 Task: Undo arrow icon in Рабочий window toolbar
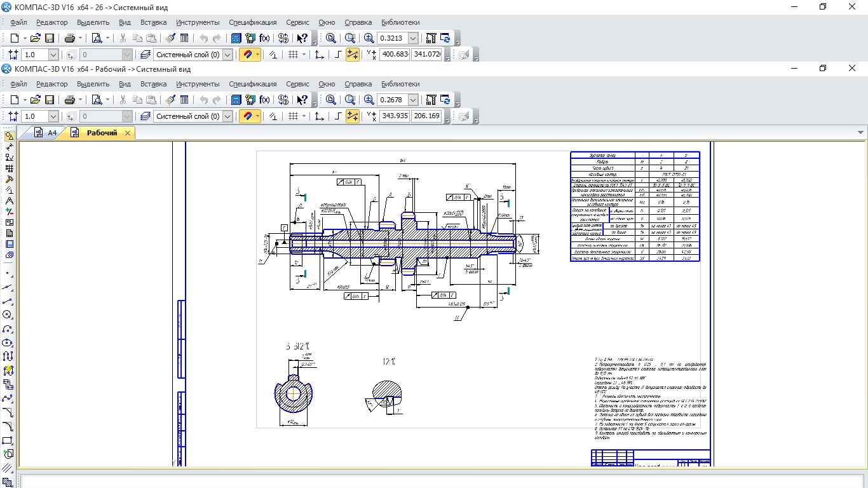203,100
